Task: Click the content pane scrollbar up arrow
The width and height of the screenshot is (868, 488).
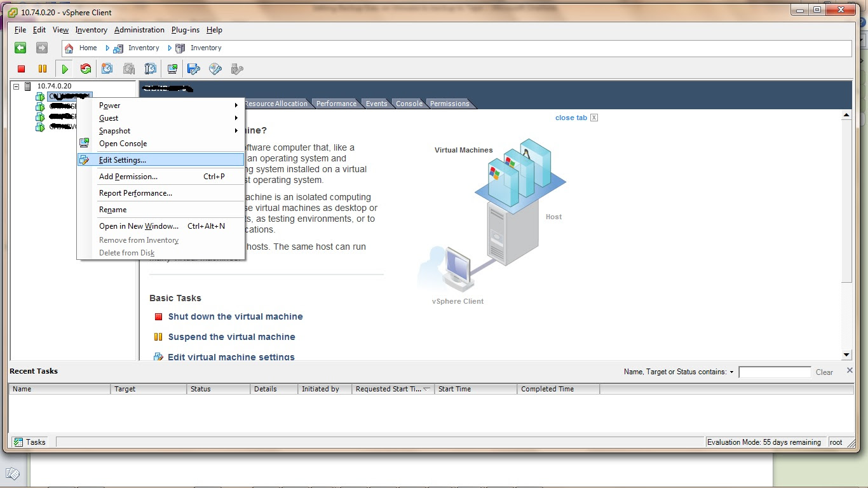Action: 846,115
